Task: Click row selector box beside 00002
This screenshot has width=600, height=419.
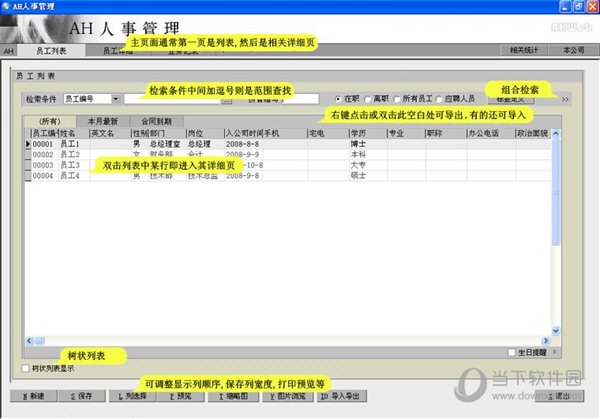Action: click(28, 155)
